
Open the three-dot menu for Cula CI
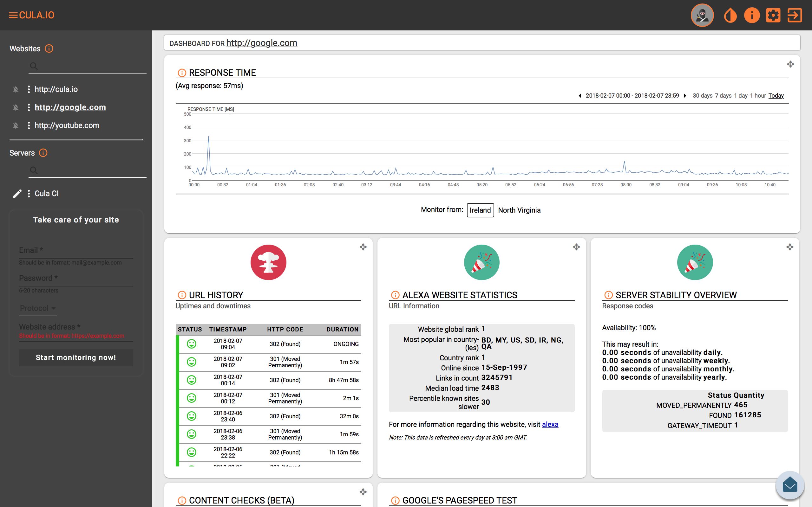pyautogui.click(x=29, y=194)
